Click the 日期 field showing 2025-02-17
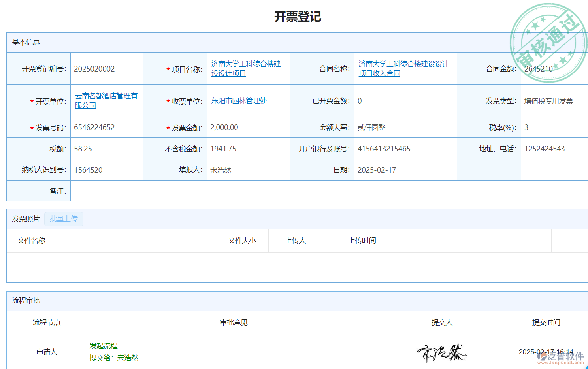The height and width of the screenshot is (369, 588). [x=377, y=170]
